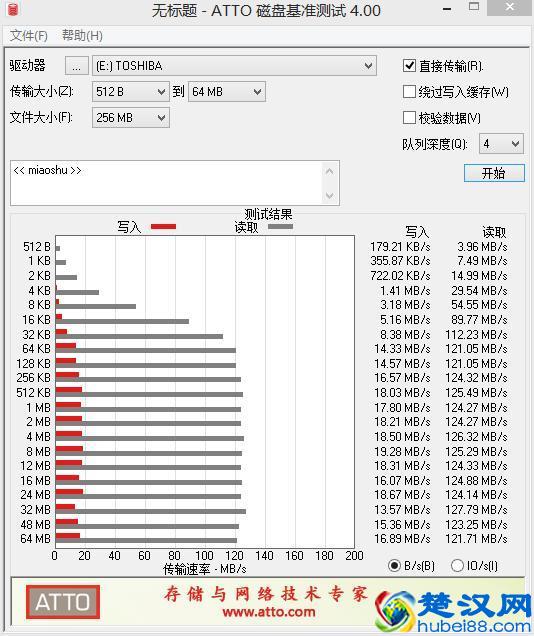Click the 3.96 MB/s read value
534x636 pixels.
pyautogui.click(x=482, y=247)
